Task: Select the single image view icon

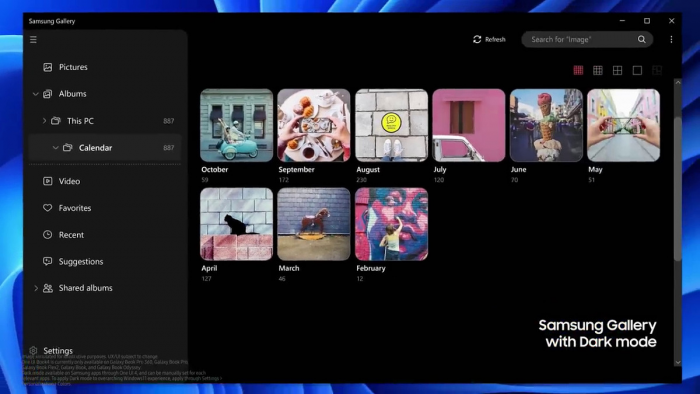Action: pyautogui.click(x=637, y=70)
